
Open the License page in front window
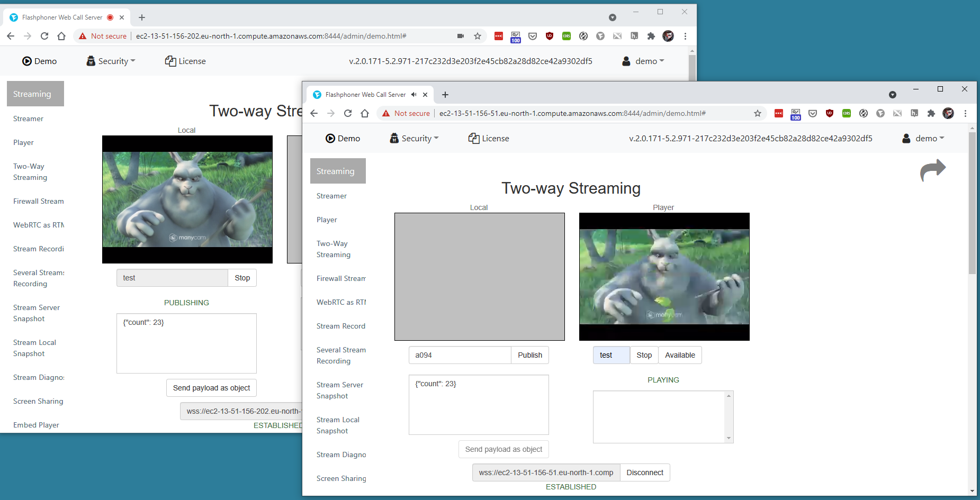point(489,139)
